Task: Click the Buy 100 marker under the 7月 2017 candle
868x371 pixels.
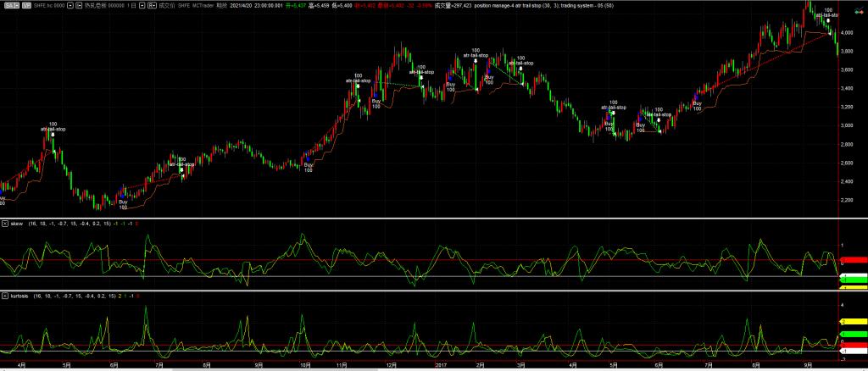Action: [x=697, y=106]
